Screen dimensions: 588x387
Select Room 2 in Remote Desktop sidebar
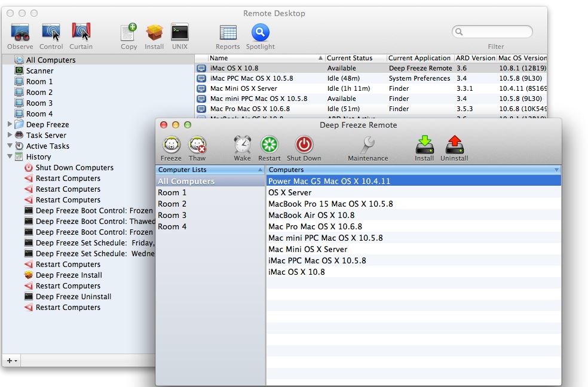click(98, 93)
